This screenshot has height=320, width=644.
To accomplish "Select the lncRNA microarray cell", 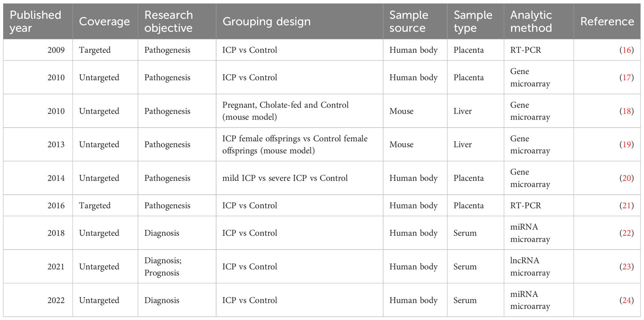I will 539,267.
